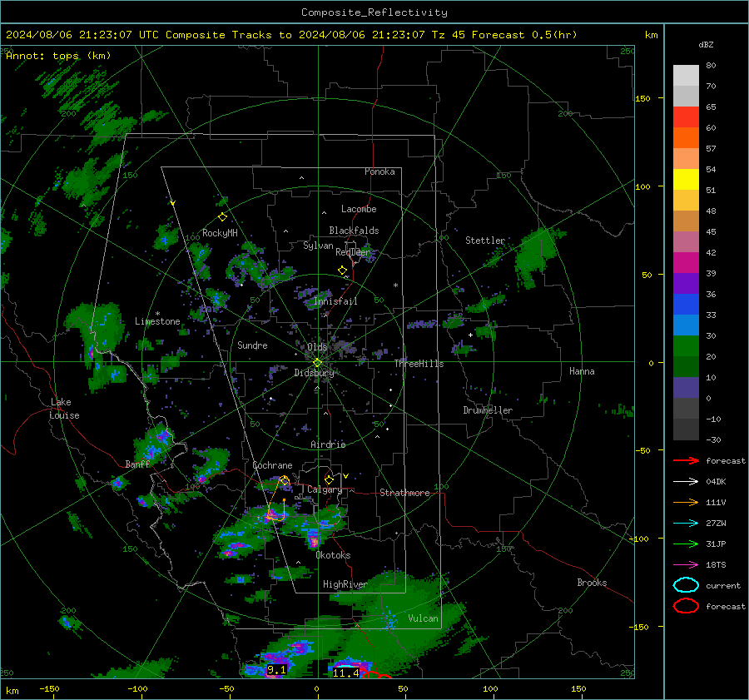Screen dimensions: 749x700
Task: Click the Lacombe label
Action: point(359,209)
